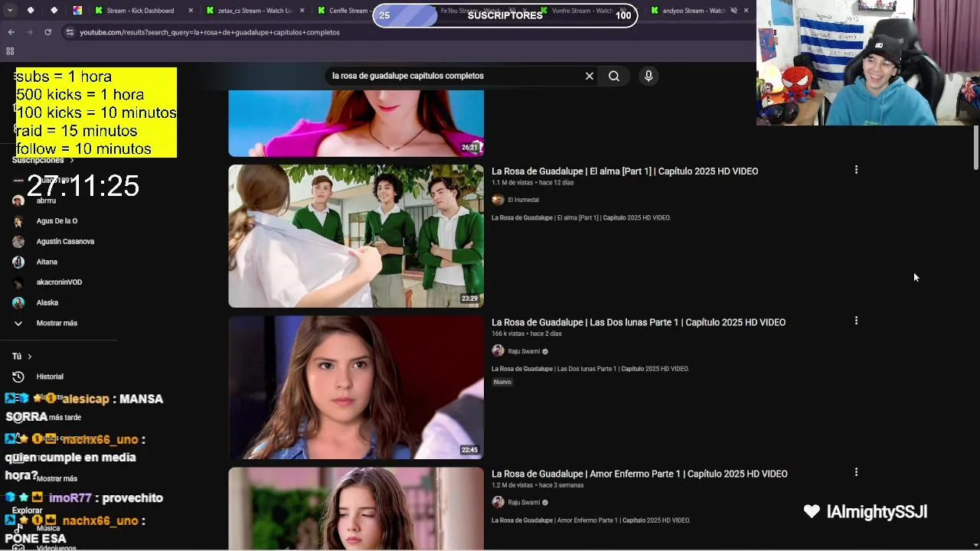Click the YouTube search magnifier button
The height and width of the screenshot is (551, 980).
click(x=614, y=76)
